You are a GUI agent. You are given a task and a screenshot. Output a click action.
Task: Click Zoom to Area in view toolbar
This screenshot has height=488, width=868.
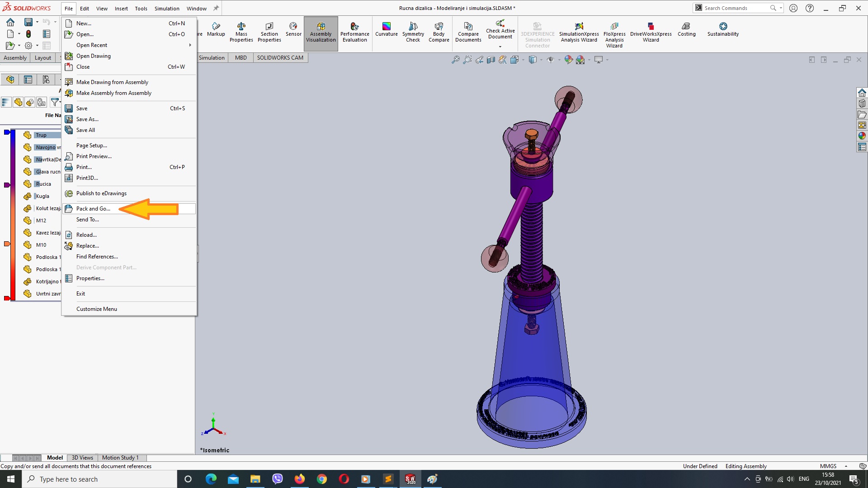coord(467,60)
